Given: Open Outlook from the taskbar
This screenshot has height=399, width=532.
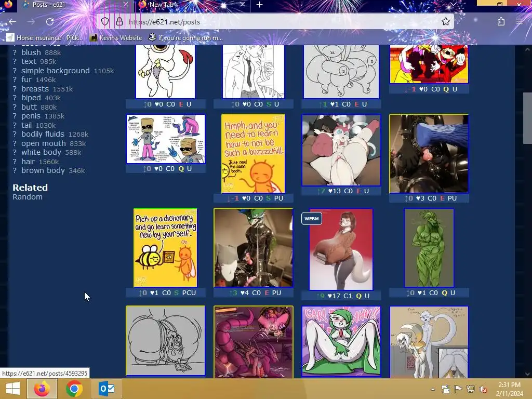Looking at the screenshot, I should 107,389.
